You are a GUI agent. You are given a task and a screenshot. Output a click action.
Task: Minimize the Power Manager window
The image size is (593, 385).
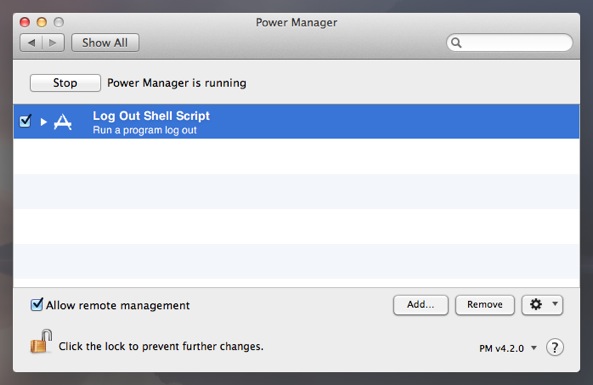[x=42, y=22]
